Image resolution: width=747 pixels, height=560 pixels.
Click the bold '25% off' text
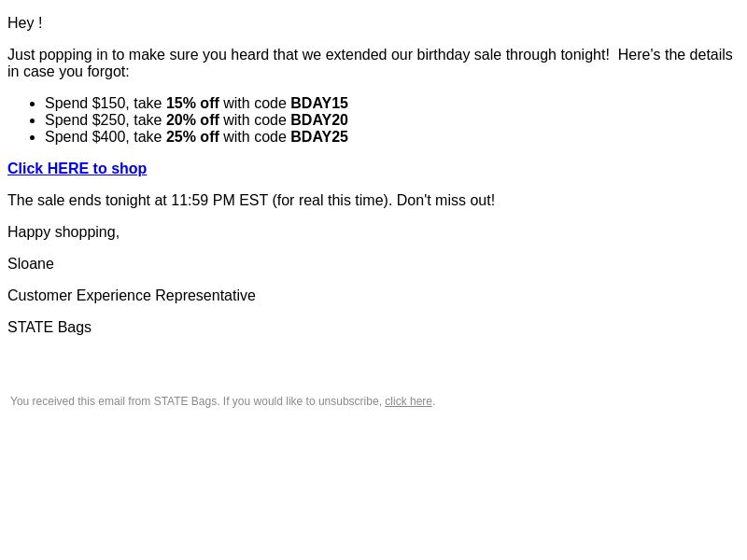tap(192, 136)
